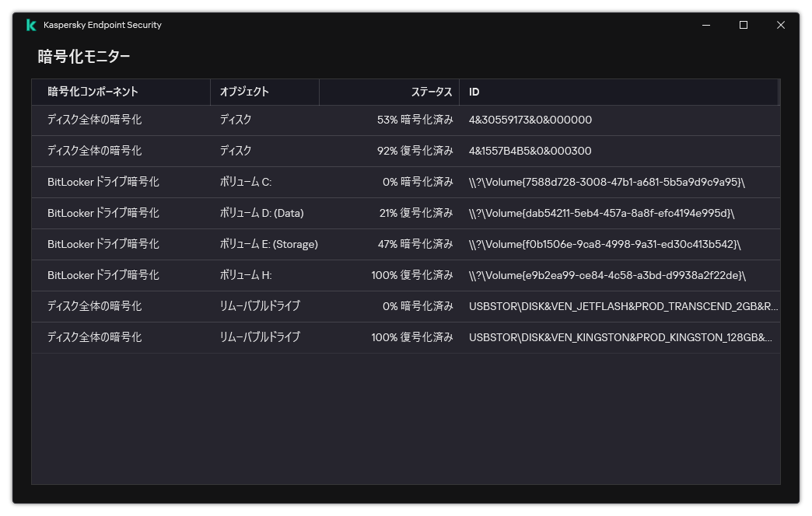Close the encryption monitor window
This screenshot has height=516, width=812.
point(780,25)
